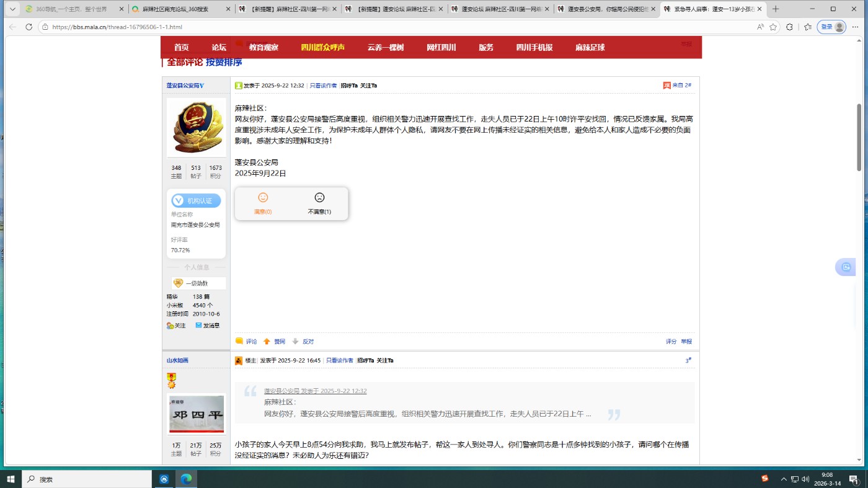868x488 pixels.
Task: Open Edge settings and more menu
Action: (856, 27)
